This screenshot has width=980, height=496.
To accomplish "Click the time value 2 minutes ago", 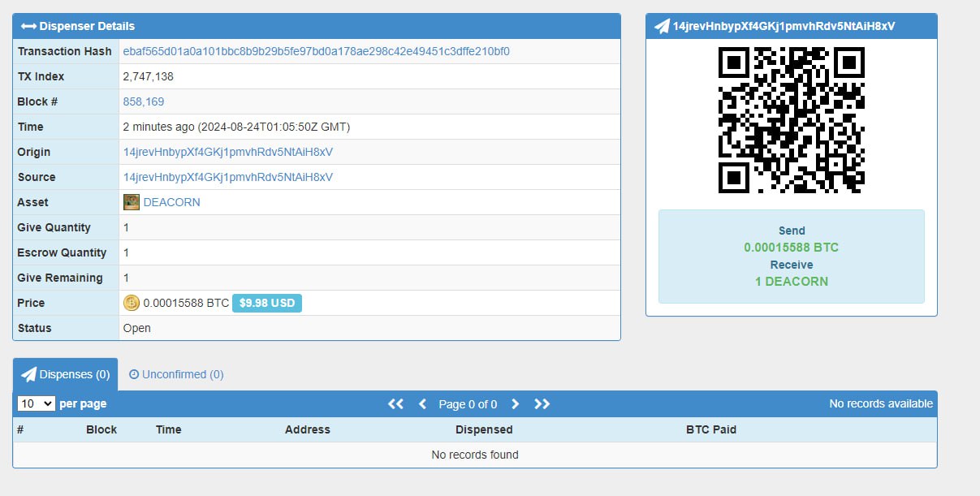I will (x=236, y=127).
